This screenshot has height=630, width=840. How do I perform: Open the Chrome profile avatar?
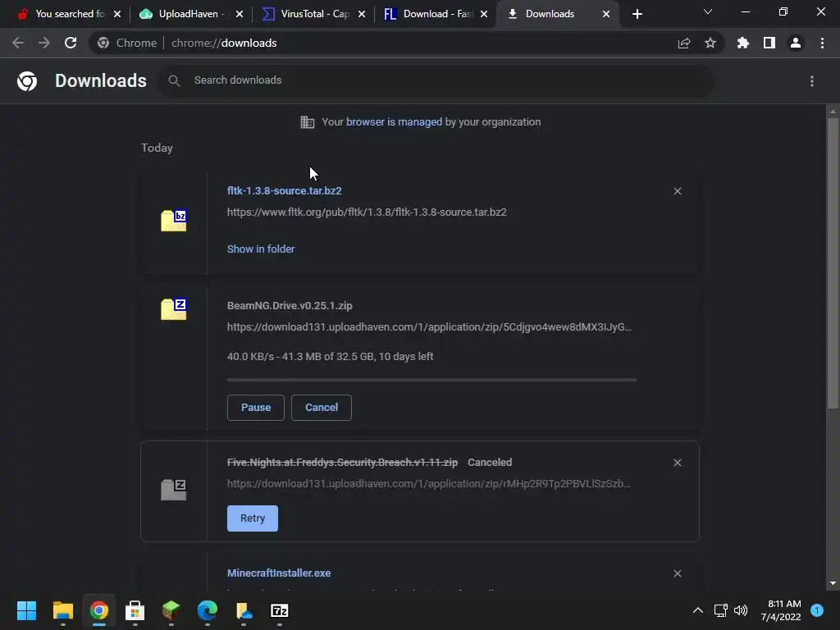pyautogui.click(x=796, y=43)
